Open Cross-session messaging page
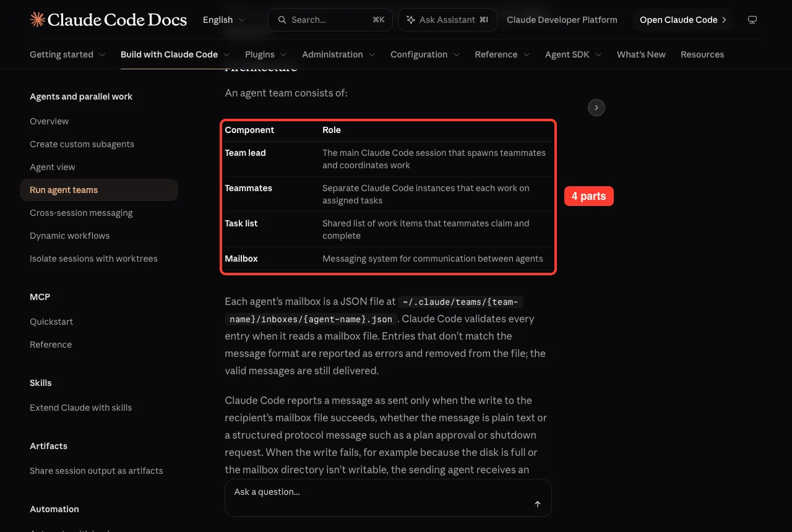 [81, 213]
